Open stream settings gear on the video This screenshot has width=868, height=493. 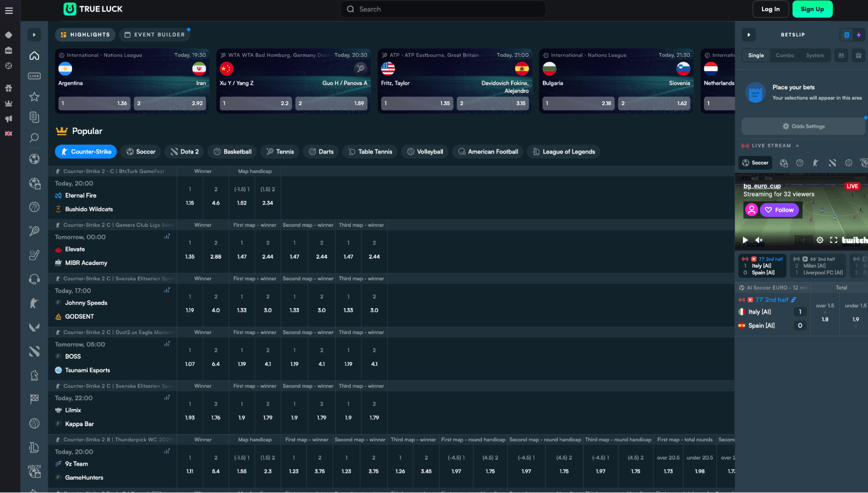click(x=819, y=240)
